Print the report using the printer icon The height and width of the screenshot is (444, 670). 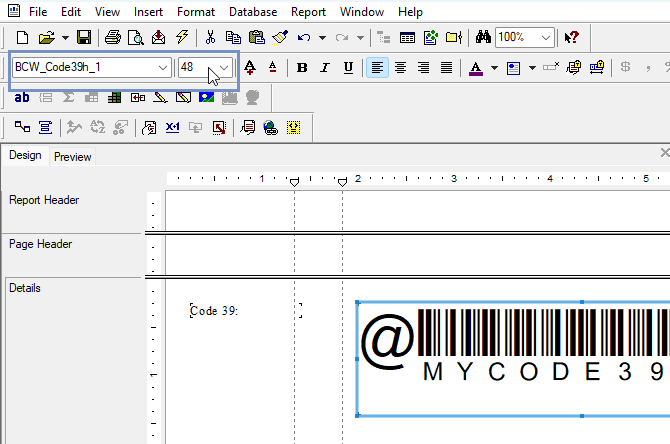[113, 38]
